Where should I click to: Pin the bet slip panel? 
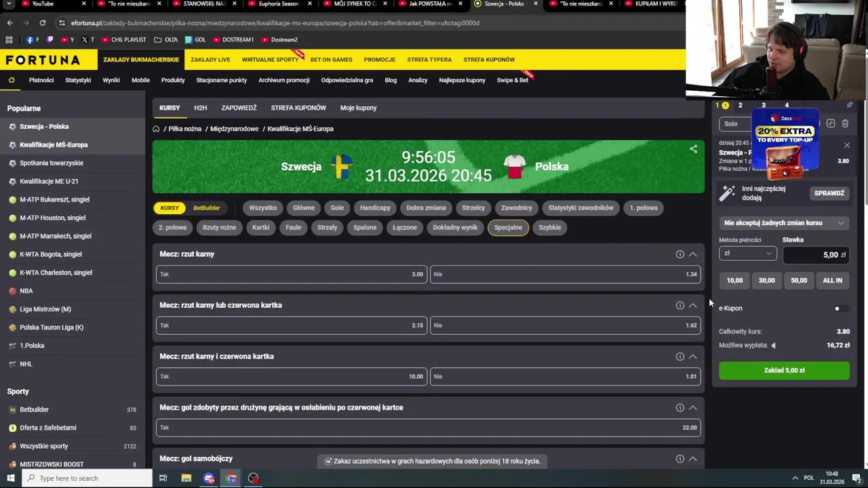(x=849, y=105)
